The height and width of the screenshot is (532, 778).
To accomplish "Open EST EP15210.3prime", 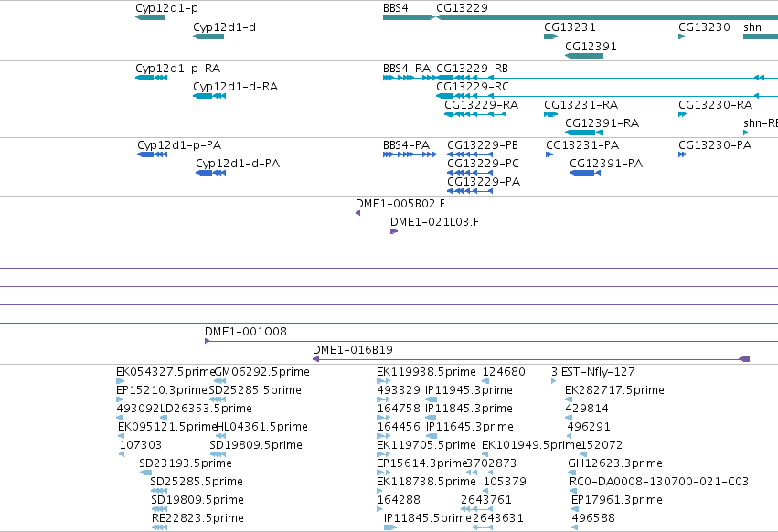I will [120, 399].
